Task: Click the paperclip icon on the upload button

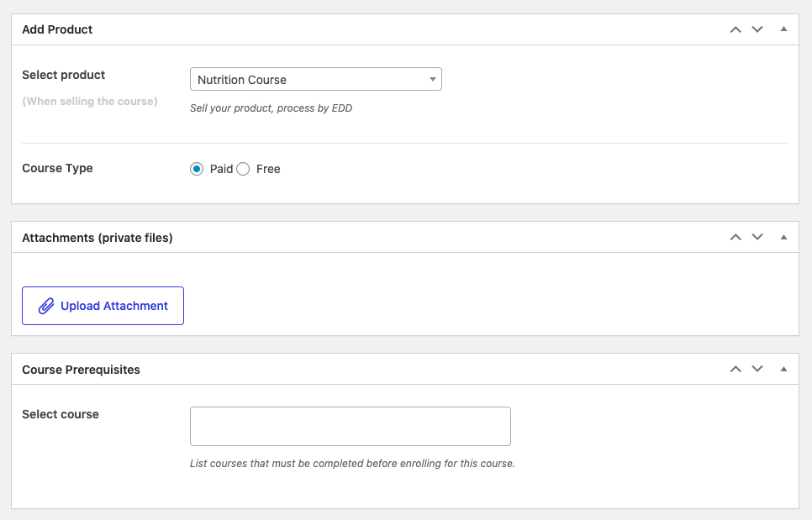Action: click(46, 306)
